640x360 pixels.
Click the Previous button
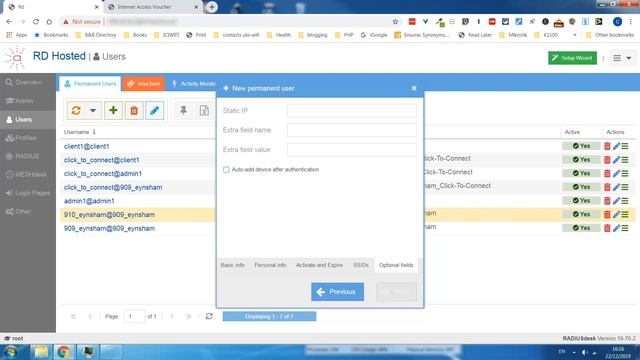click(338, 292)
